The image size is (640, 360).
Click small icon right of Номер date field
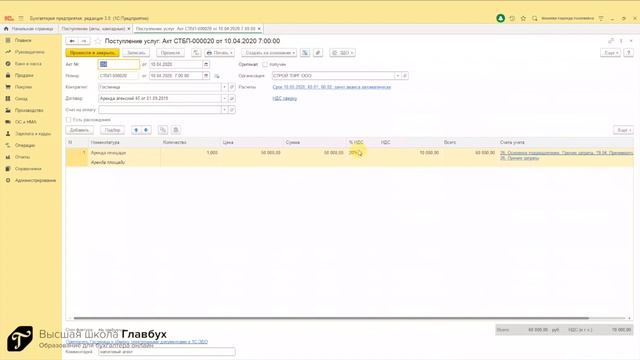coord(217,76)
